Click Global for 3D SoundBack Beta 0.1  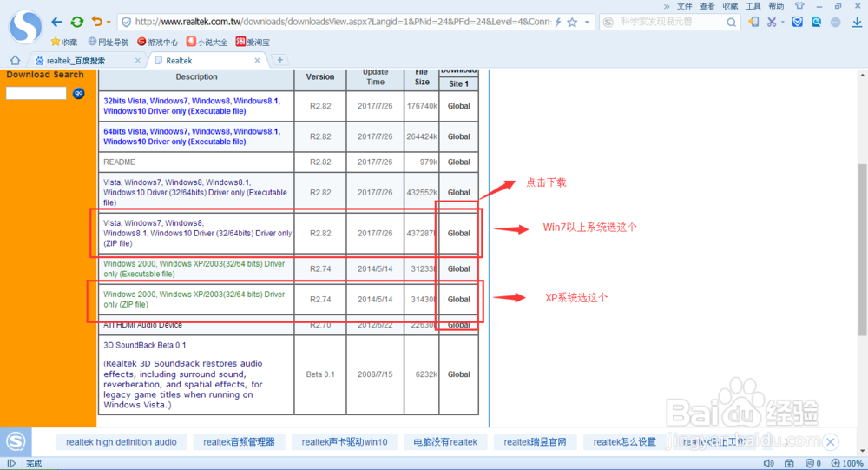[458, 374]
